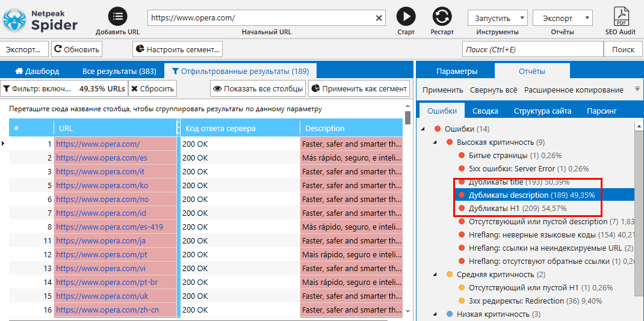644x321 pixels.
Task: Sort by the # column header
Action: point(31,128)
